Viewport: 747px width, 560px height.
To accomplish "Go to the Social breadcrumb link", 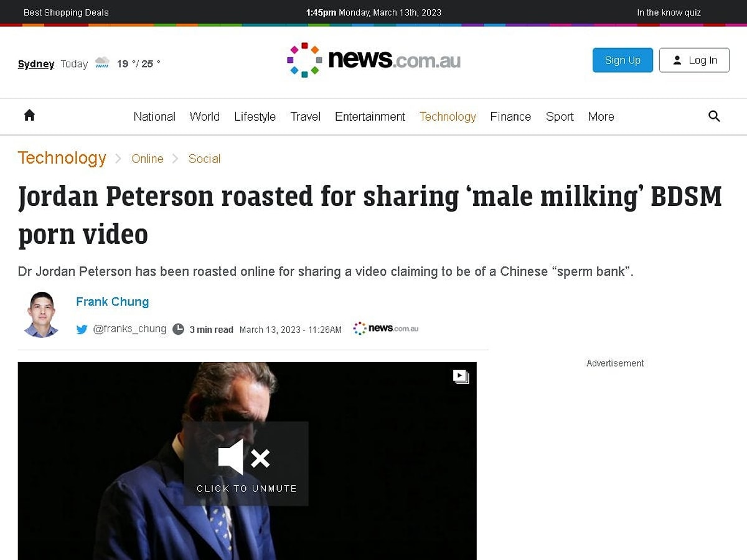I will pyautogui.click(x=204, y=159).
